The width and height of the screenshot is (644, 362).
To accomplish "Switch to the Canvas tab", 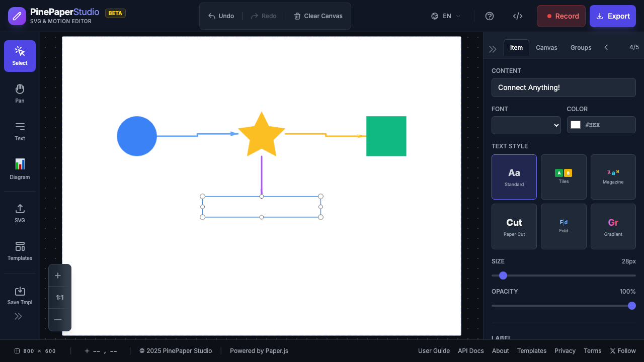I will point(546,48).
